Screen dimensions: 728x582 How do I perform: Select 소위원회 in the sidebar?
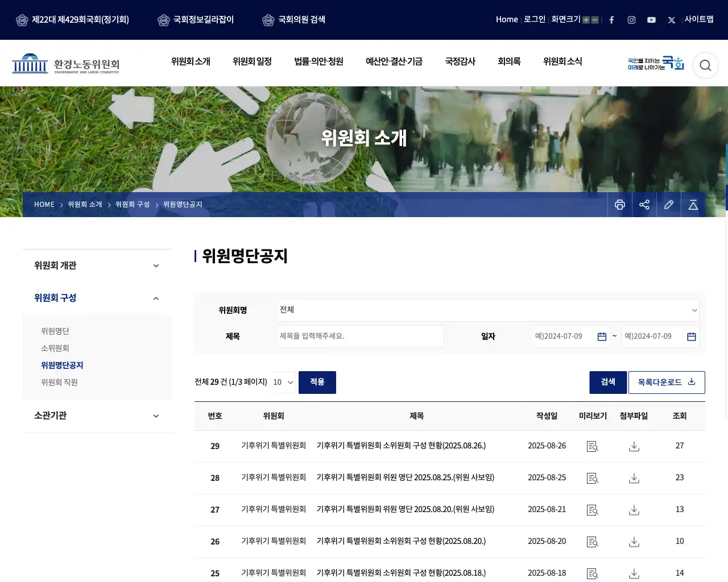pyautogui.click(x=55, y=348)
